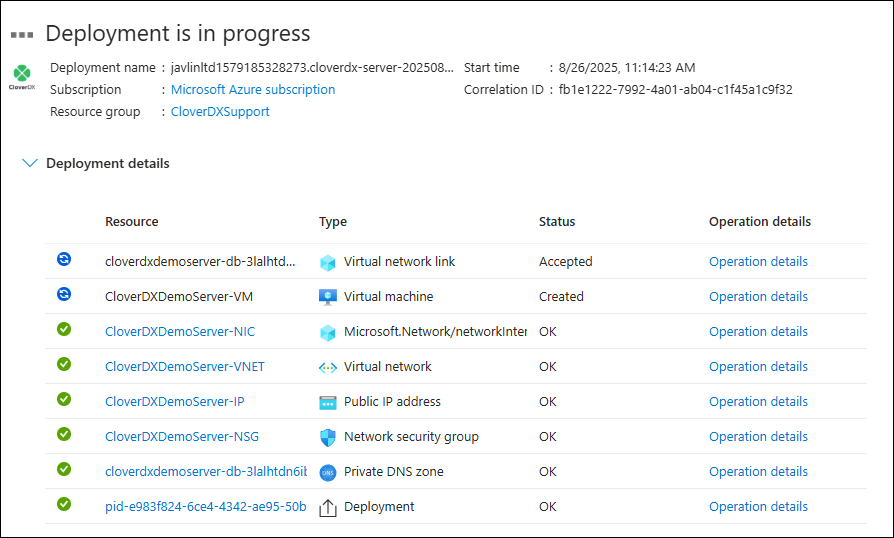The height and width of the screenshot is (538, 894).
Task: Click the networkInterfaces cube type icon
Action: 328,332
